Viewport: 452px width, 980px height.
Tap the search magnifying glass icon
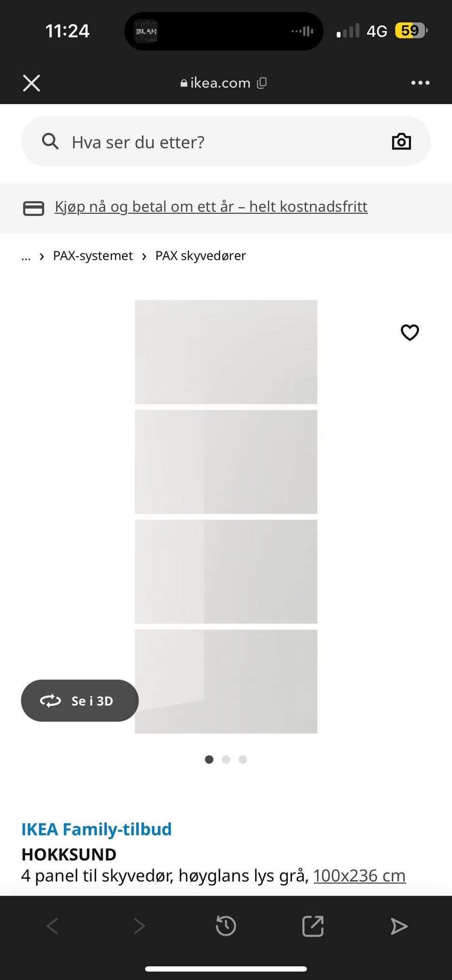[x=50, y=141]
